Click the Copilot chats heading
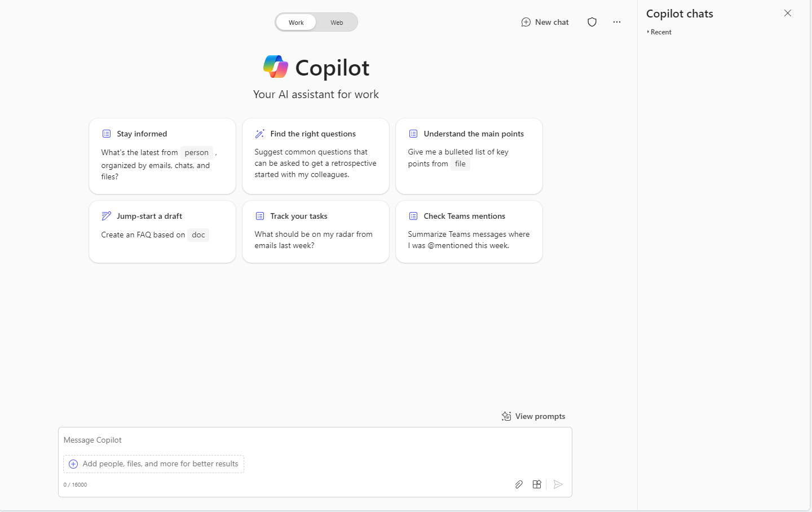The width and height of the screenshot is (812, 512). 679,14
